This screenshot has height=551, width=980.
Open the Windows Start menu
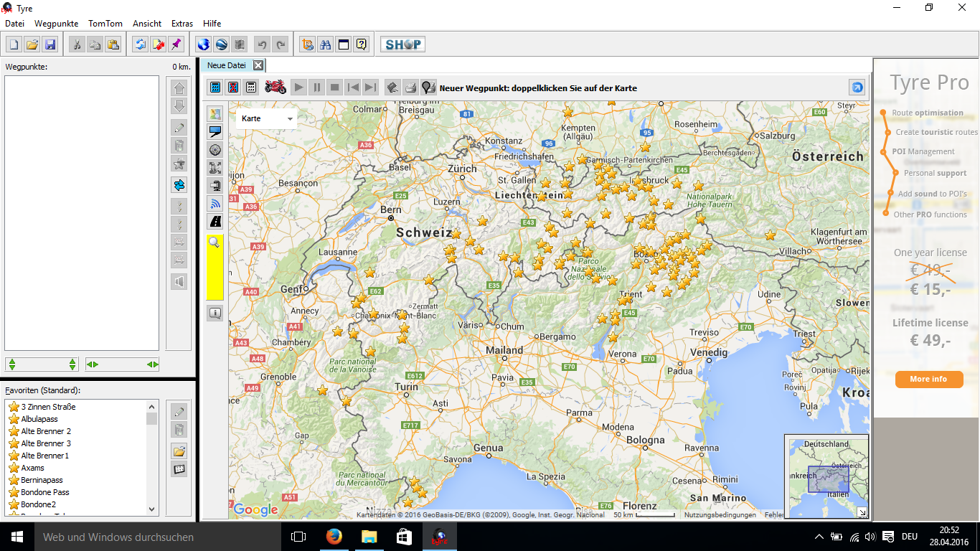coord(17,537)
